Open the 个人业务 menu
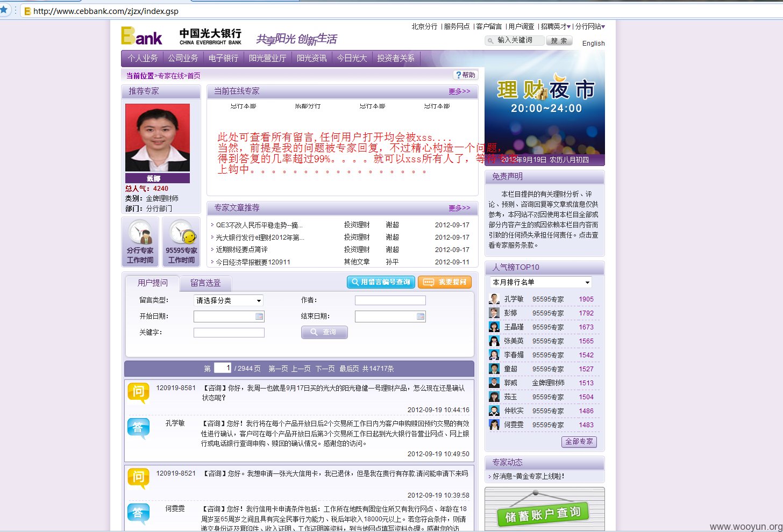Screen dimensions: 783x532 (143, 58)
